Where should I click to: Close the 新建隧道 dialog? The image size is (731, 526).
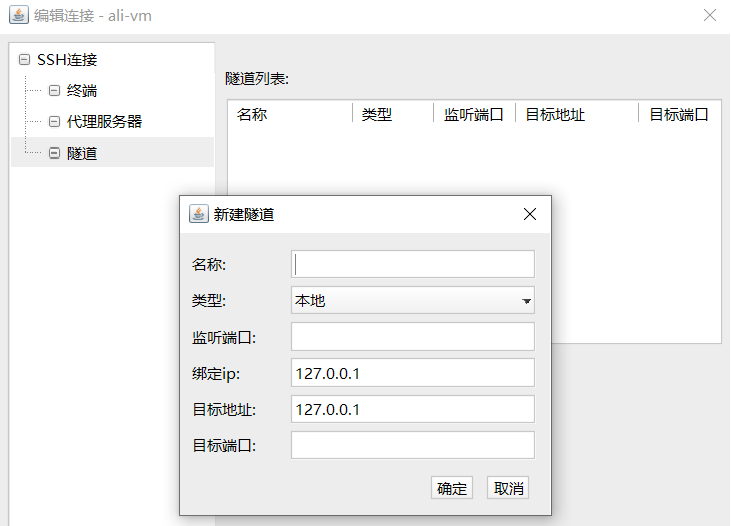[530, 214]
